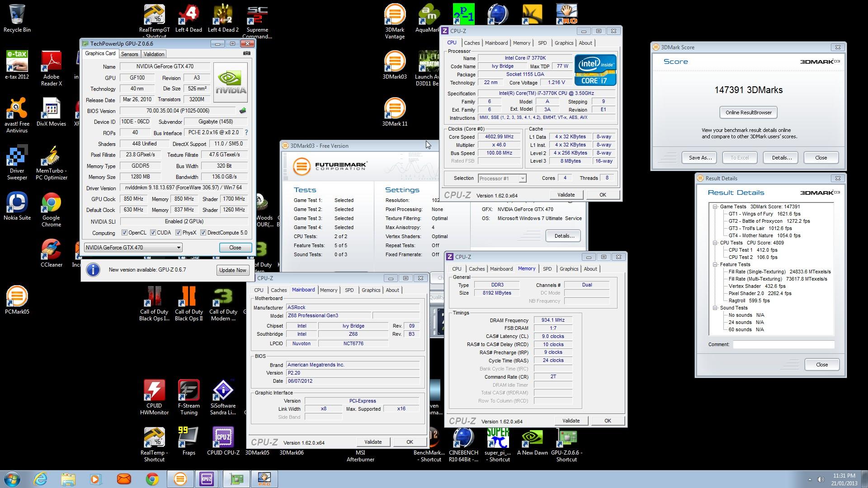Collapse the Sound Tests tree node
The height and width of the screenshot is (488, 868).
715,308
